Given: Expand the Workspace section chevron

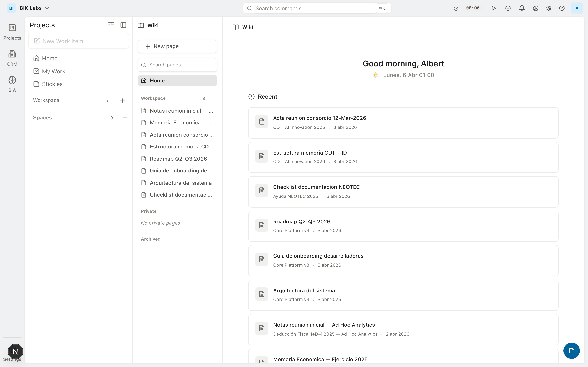Looking at the screenshot, I should coord(107,101).
